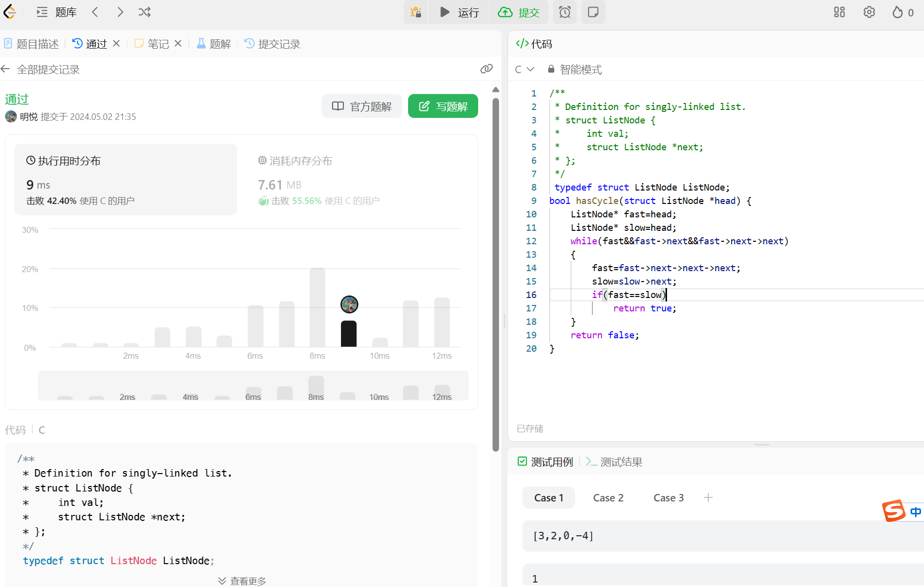Open the C language dropdown
924x587 pixels.
[x=524, y=69]
